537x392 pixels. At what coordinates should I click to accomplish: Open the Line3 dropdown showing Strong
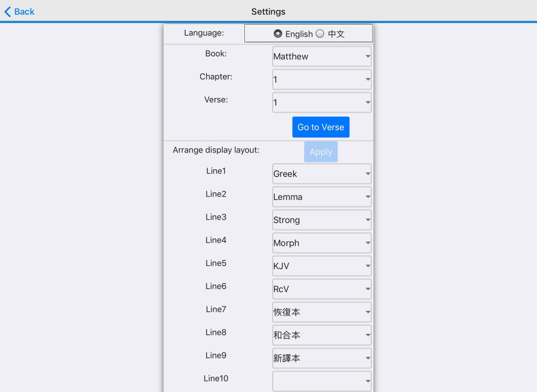coord(321,220)
